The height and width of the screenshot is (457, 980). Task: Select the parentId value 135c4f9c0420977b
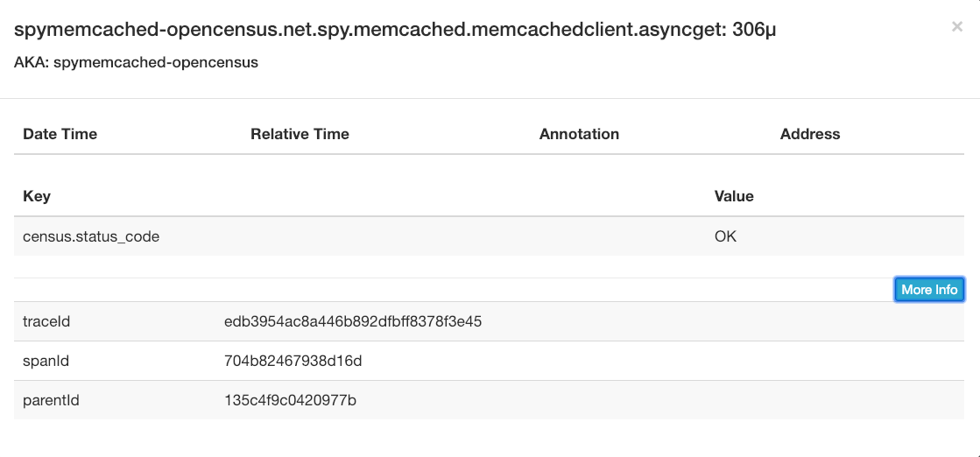click(x=290, y=400)
